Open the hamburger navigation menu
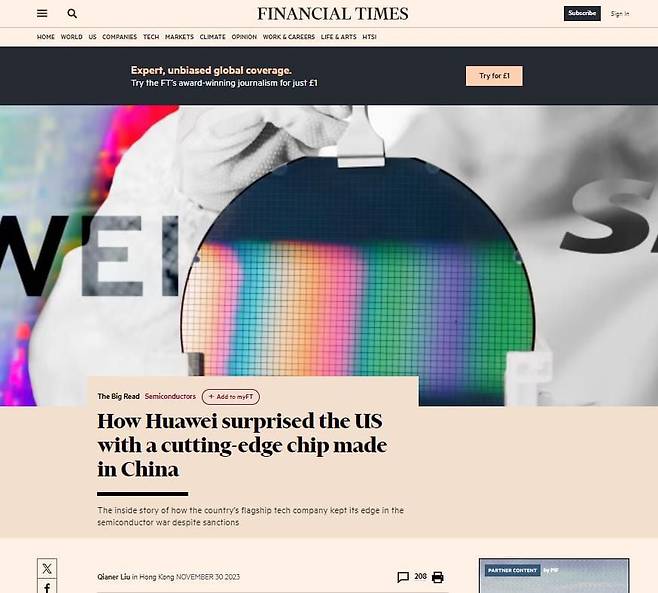The width and height of the screenshot is (658, 593). pos(42,13)
